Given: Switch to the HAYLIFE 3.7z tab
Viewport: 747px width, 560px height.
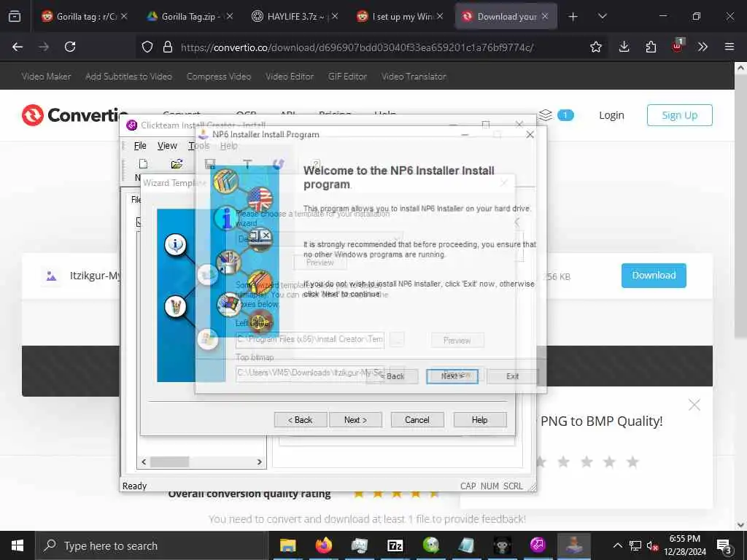Looking at the screenshot, I should (295, 17).
